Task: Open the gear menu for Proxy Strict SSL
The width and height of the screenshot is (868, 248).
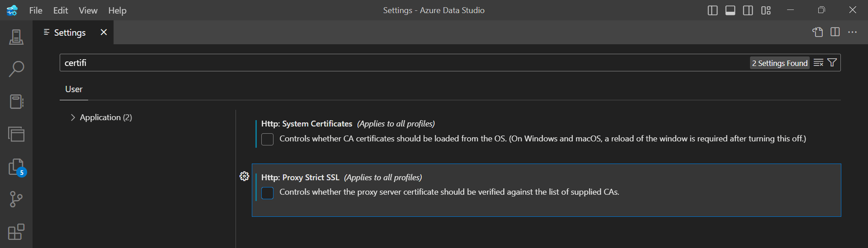Action: [244, 176]
